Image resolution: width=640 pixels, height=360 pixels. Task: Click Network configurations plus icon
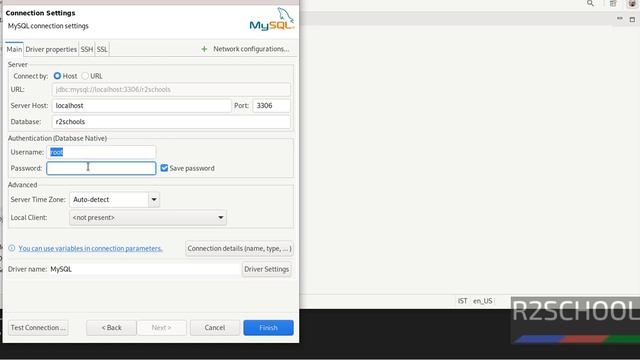point(204,49)
